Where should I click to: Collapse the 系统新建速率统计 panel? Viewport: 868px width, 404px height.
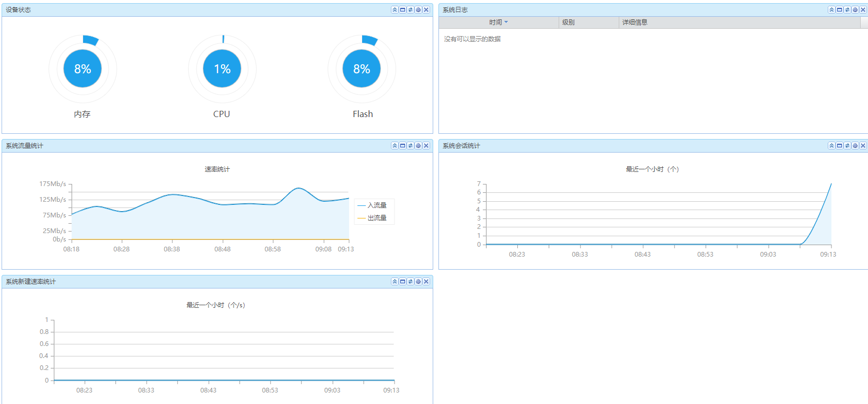tap(395, 282)
